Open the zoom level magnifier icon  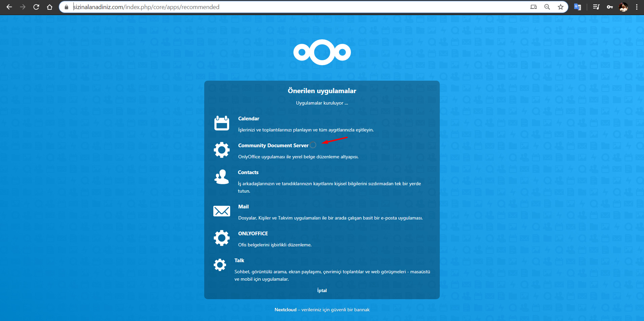pyautogui.click(x=547, y=7)
